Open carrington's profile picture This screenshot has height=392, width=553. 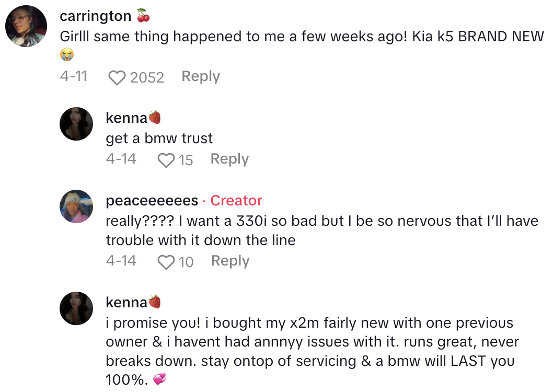(26, 26)
